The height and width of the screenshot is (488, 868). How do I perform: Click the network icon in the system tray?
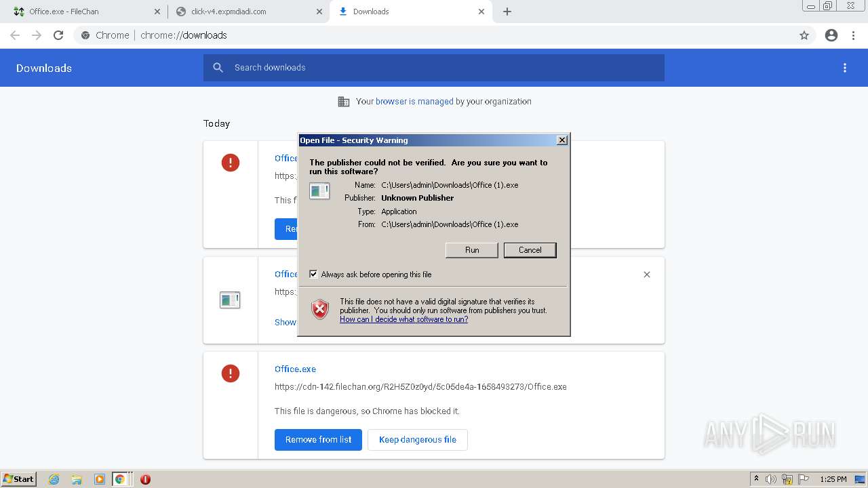click(x=787, y=479)
